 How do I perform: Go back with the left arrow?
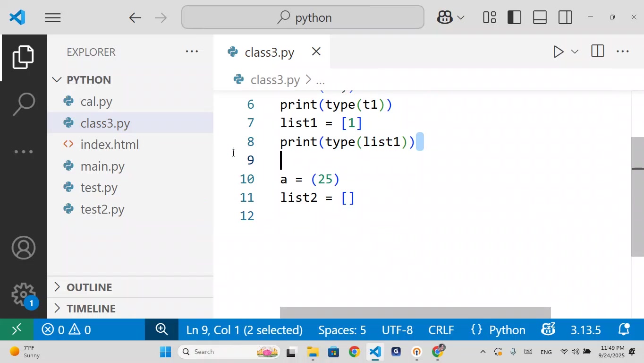135,18
